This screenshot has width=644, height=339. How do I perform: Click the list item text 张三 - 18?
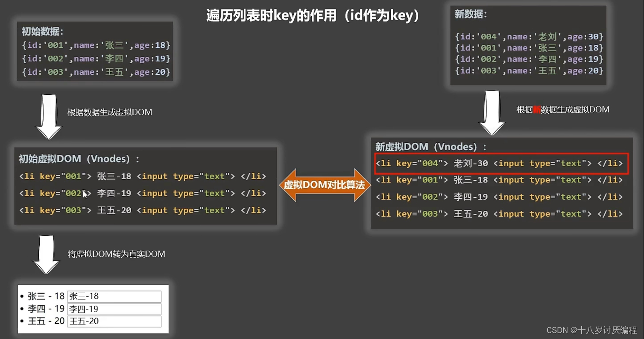click(46, 296)
